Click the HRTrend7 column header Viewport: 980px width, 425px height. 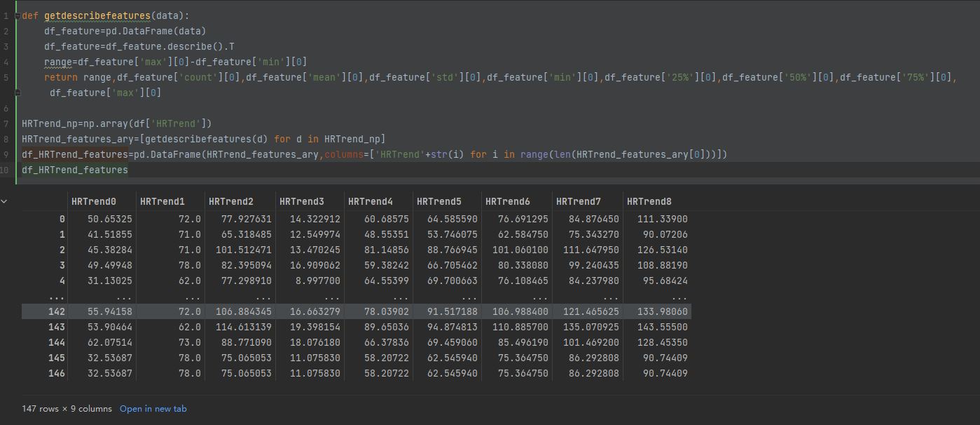point(579,201)
